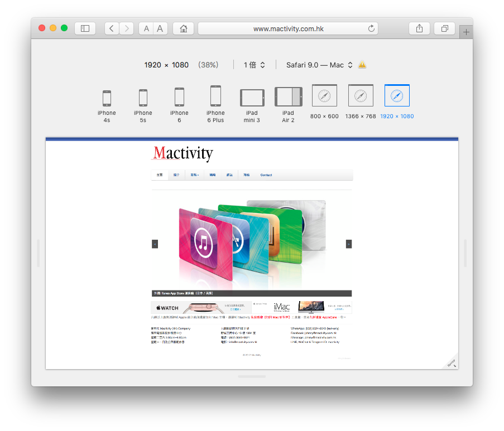Click the Contact tab on the webpage
Viewport: 504px width, 431px height.
point(266,175)
